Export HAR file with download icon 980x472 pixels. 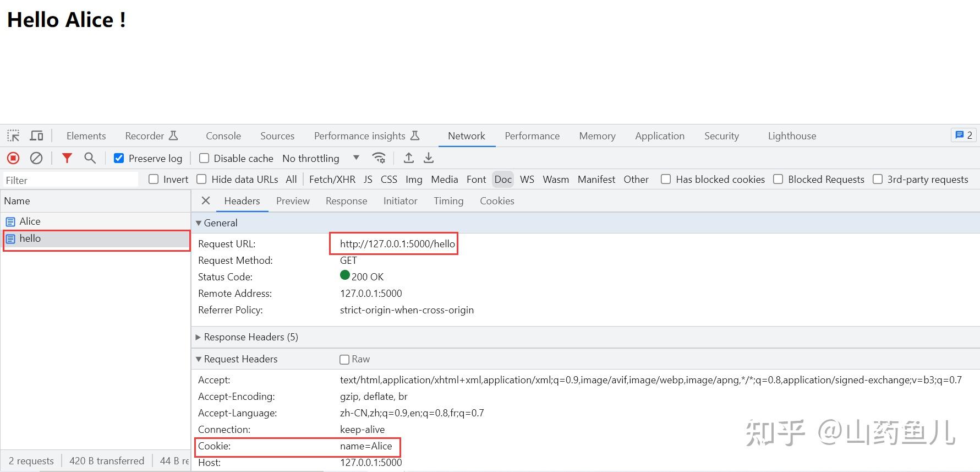click(429, 159)
